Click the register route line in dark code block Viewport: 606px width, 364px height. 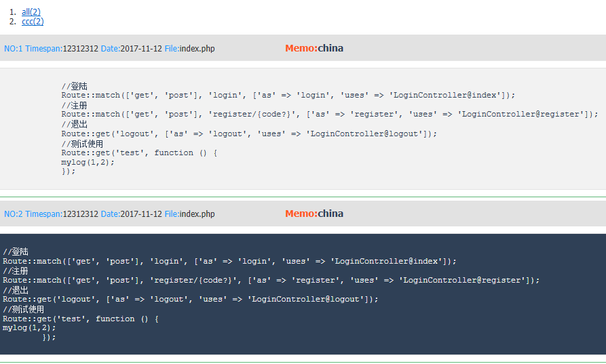click(271, 280)
